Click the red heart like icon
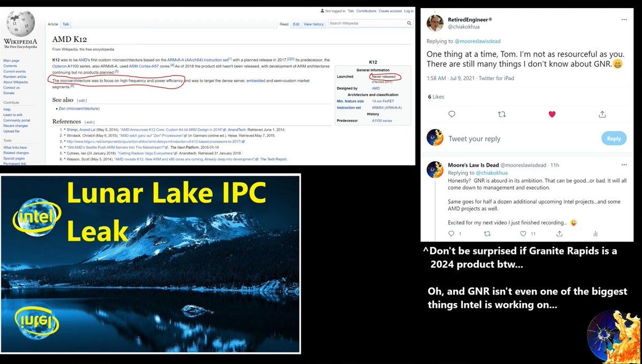This screenshot has width=642, height=364. [552, 114]
